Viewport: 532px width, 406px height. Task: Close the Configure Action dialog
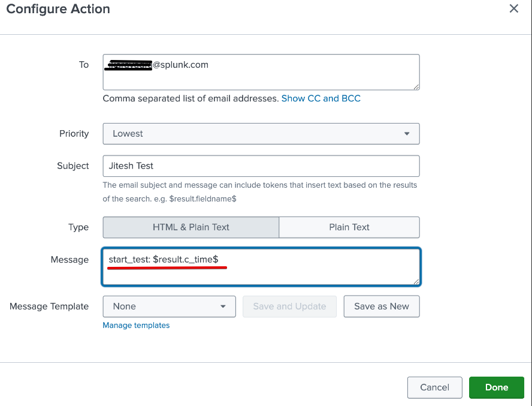(513, 8)
